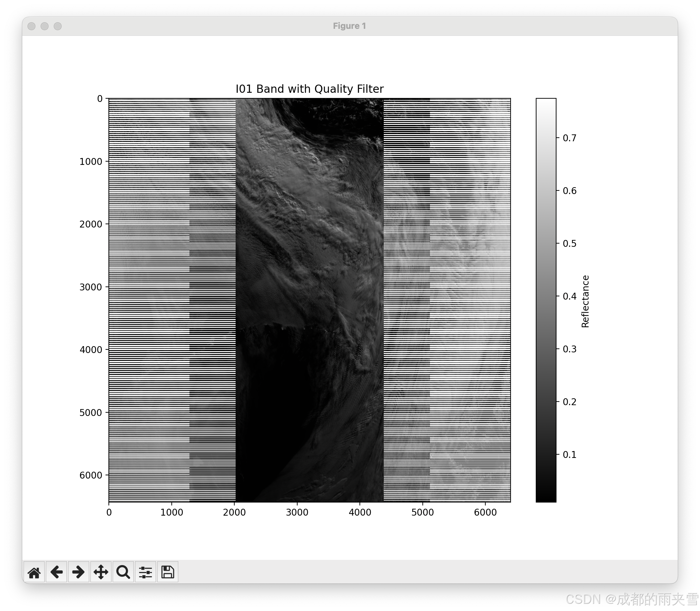Maximize the Figure 1 window
The image size is (700, 611).
(x=58, y=26)
